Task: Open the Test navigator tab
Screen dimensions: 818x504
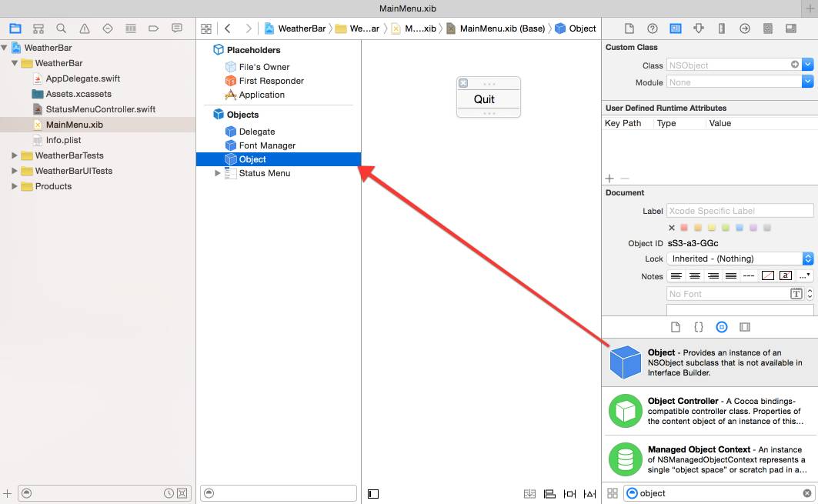Action: pos(108,28)
